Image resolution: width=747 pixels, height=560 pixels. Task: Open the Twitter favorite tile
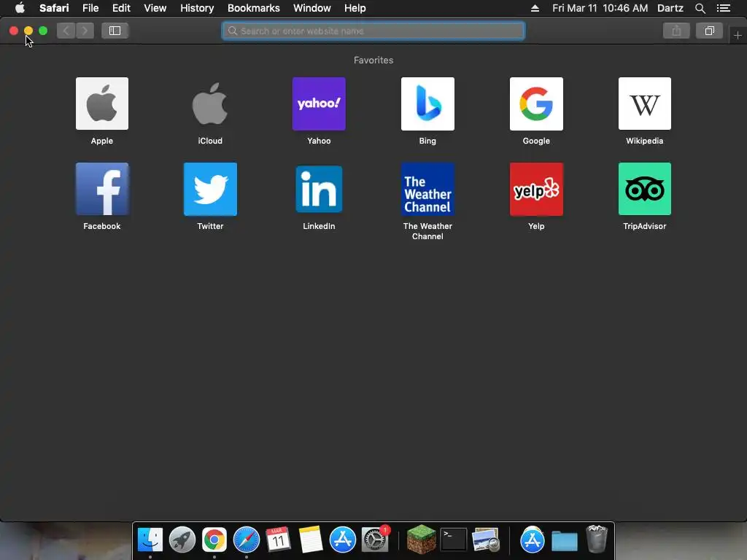coord(210,189)
